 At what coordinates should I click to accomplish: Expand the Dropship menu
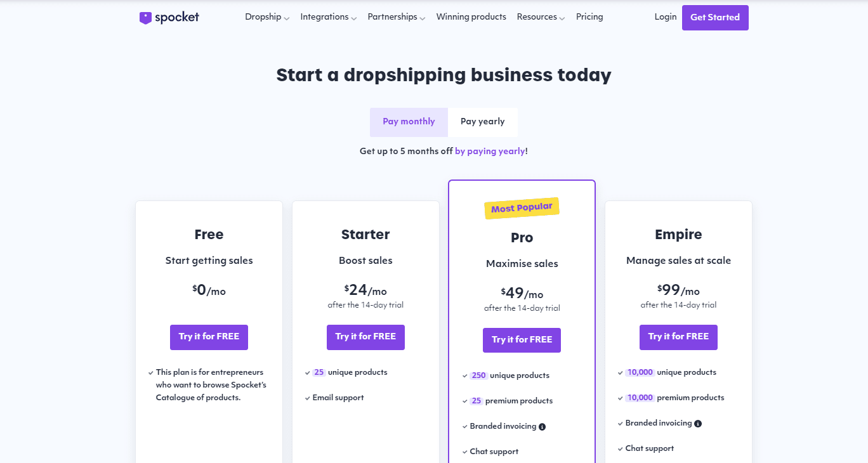pyautogui.click(x=267, y=17)
